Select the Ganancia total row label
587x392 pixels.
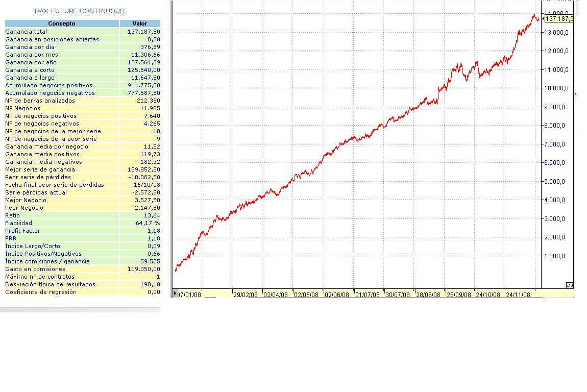point(26,32)
